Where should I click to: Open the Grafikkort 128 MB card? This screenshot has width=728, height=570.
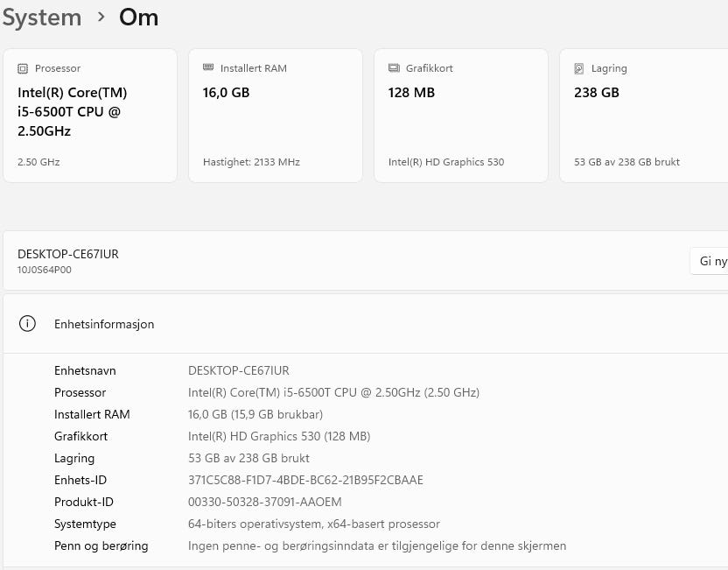click(x=461, y=116)
